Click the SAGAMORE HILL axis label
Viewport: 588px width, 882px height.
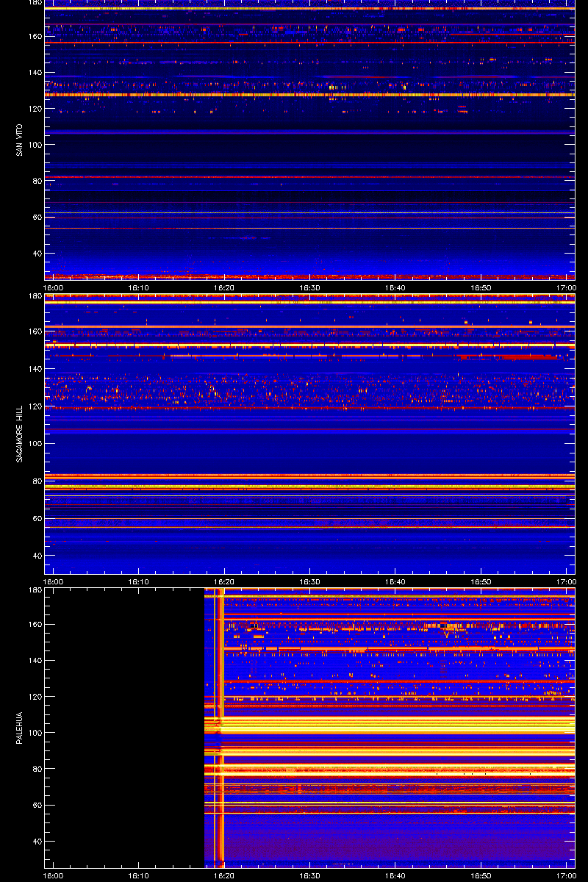(18, 434)
